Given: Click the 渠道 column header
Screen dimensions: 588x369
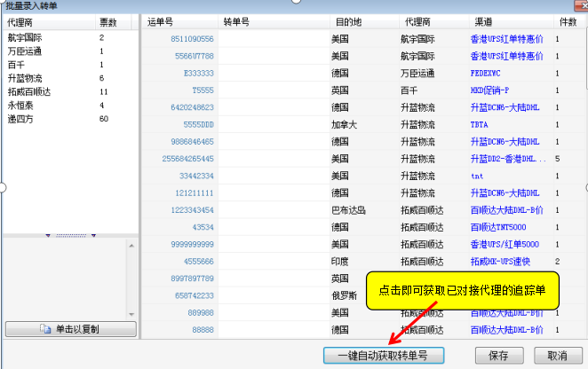Looking at the screenshot, I should [x=481, y=20].
